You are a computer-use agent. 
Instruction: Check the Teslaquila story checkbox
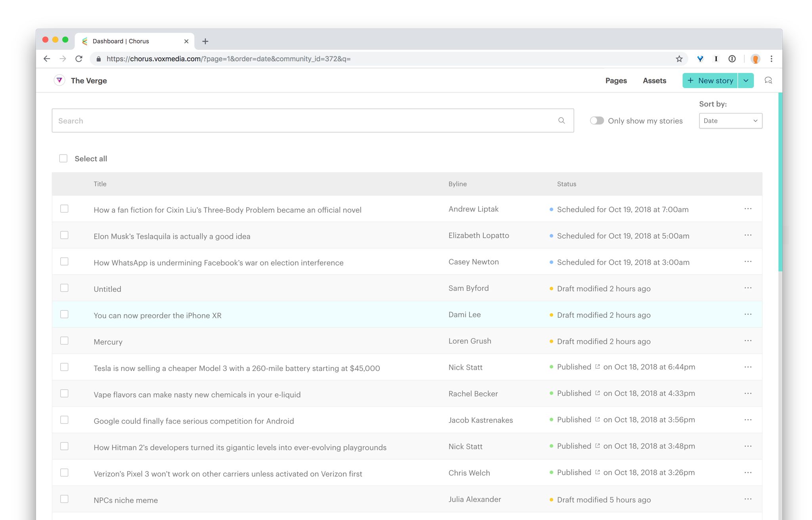point(64,235)
